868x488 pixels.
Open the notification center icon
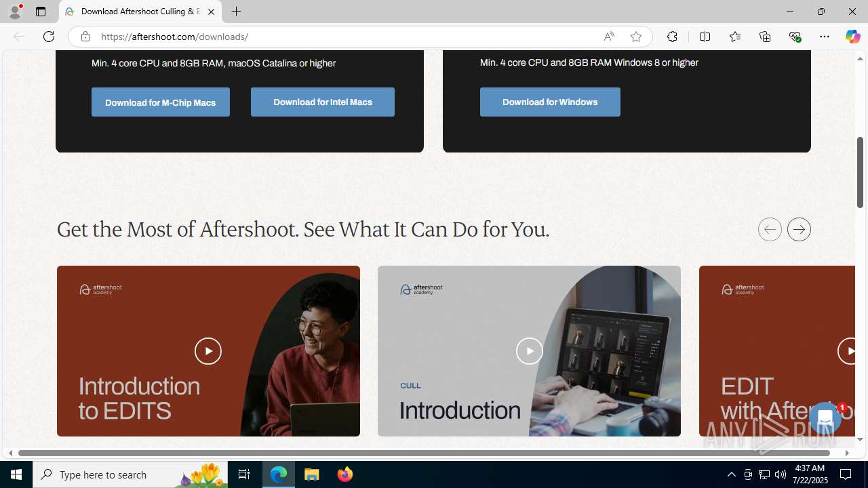pyautogui.click(x=846, y=474)
